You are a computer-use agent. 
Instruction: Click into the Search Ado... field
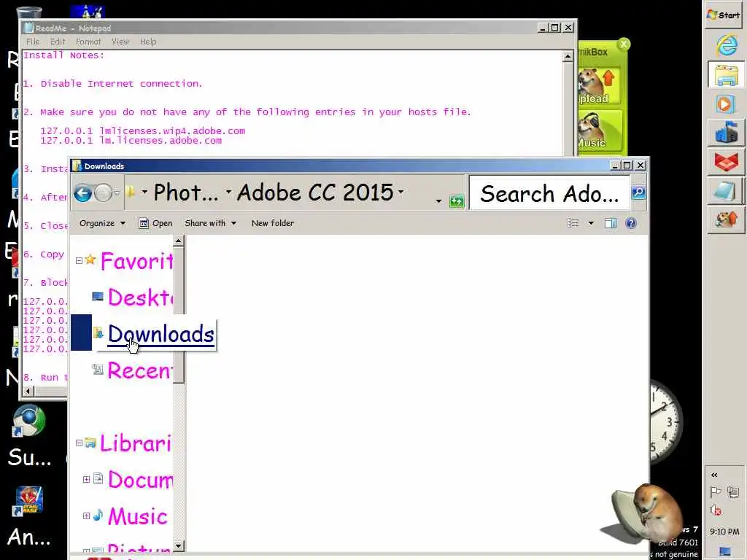coord(549,192)
